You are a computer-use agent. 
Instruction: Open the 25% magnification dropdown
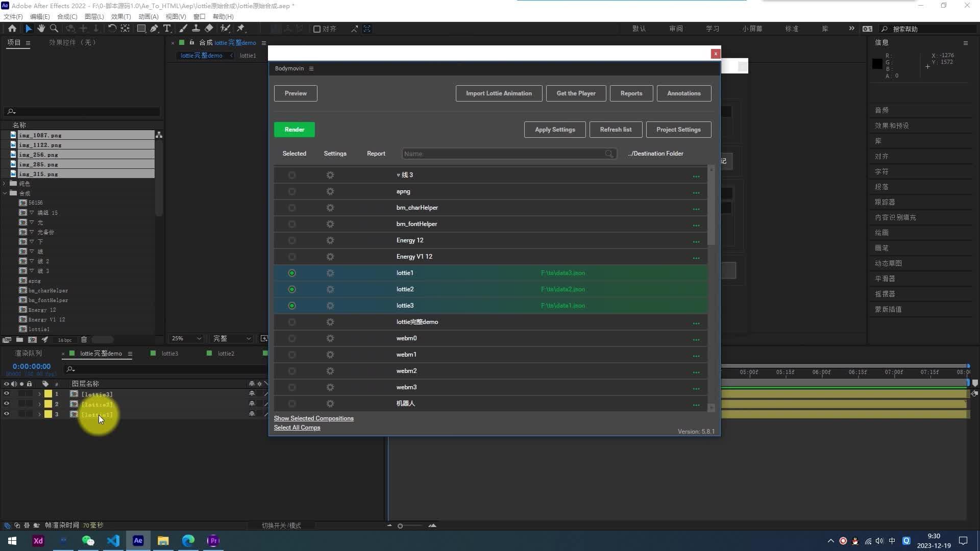(x=186, y=338)
